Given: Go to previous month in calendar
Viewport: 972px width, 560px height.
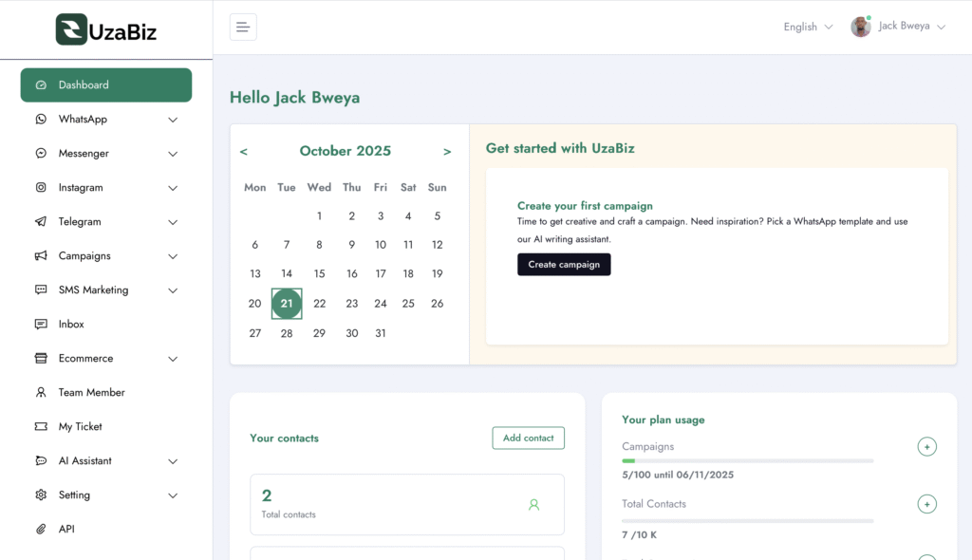Looking at the screenshot, I should click(244, 152).
